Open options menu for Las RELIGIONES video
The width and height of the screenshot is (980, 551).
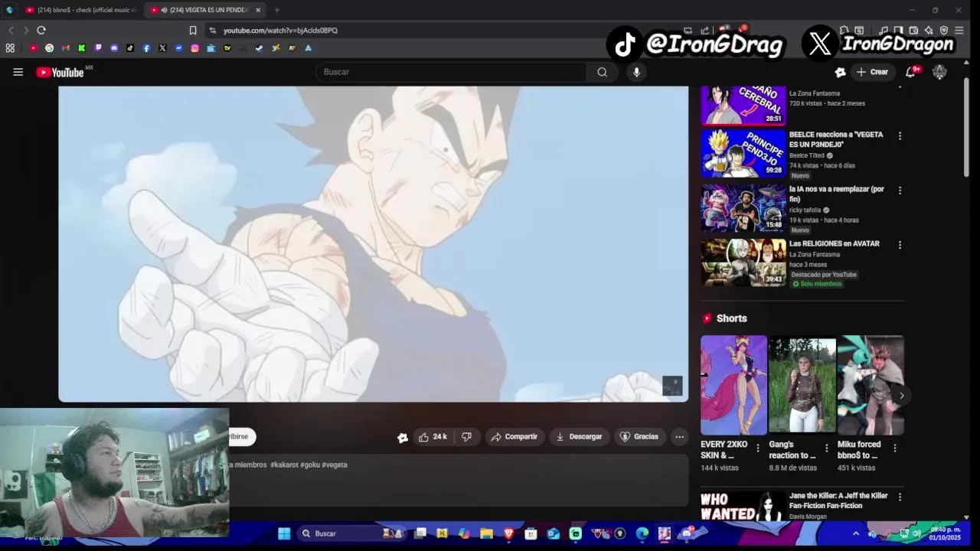[x=900, y=245]
